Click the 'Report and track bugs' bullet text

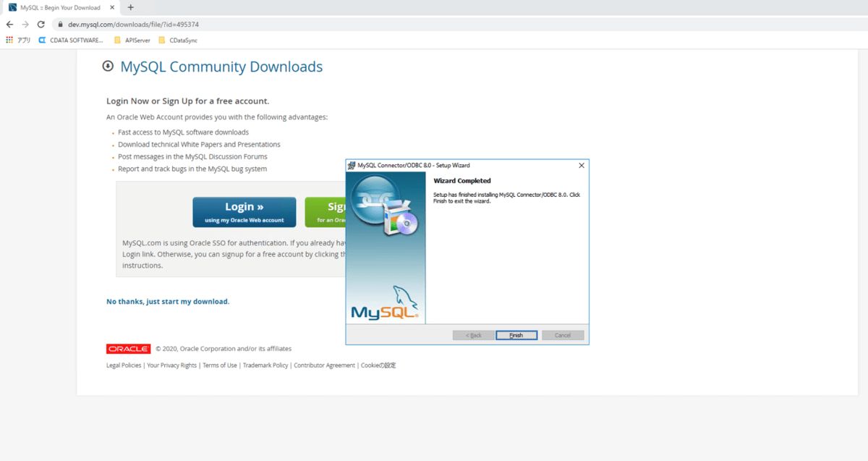[x=192, y=169]
